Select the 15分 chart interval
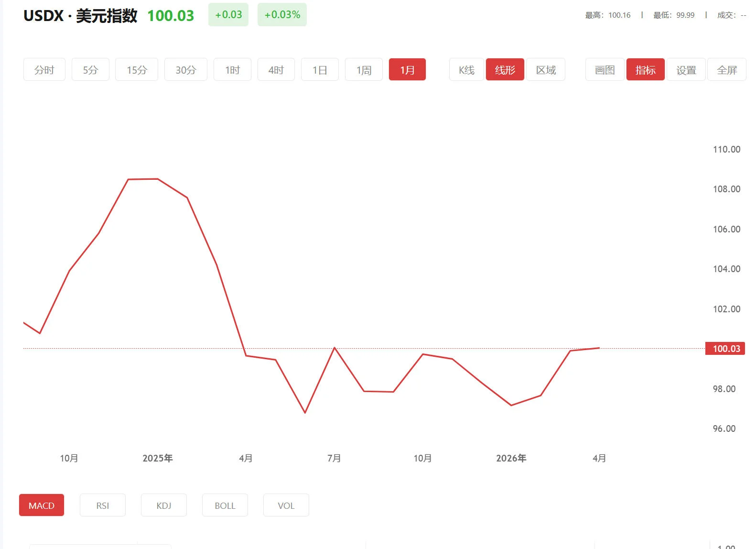The image size is (756, 549). click(x=137, y=70)
